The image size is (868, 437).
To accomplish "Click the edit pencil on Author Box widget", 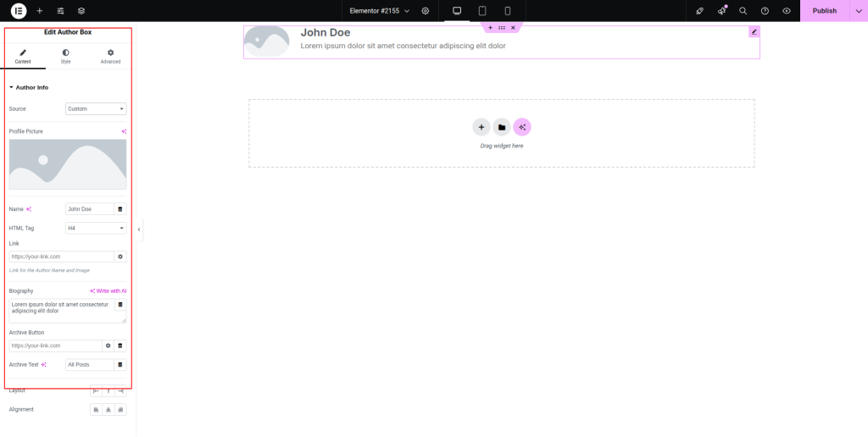I will (754, 32).
